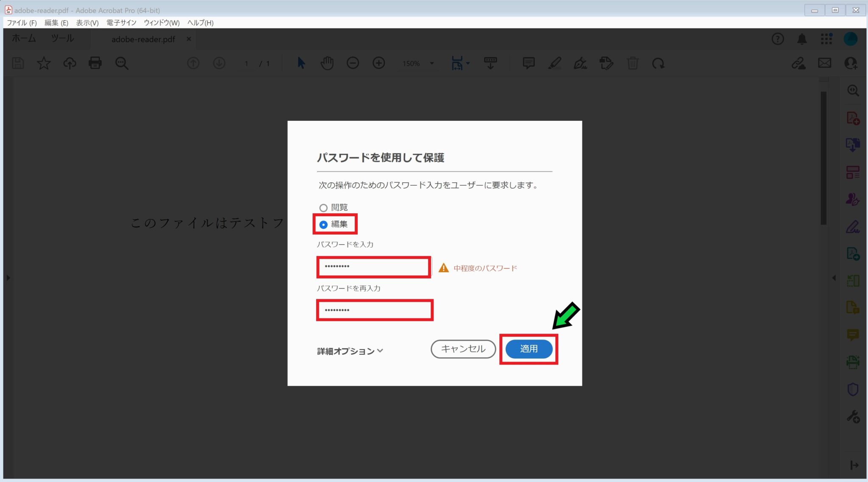This screenshot has width=868, height=482.
Task: Open notifications bell icon
Action: 802,39
